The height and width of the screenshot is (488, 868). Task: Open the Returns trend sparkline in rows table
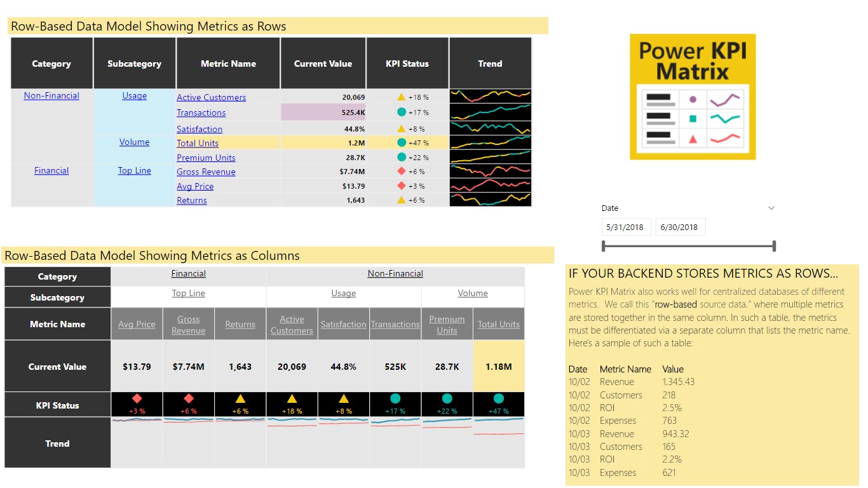490,200
